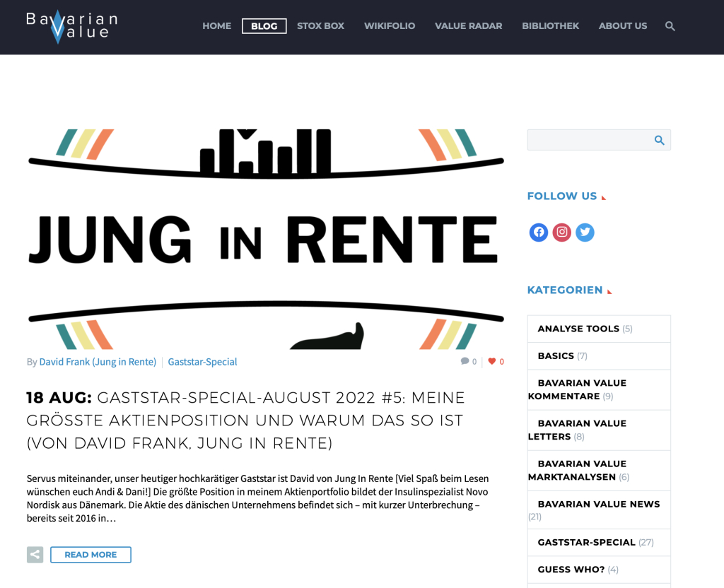The width and height of the screenshot is (724, 588).
Task: Click the Bavarian Value logo
Action: pyautogui.click(x=71, y=27)
